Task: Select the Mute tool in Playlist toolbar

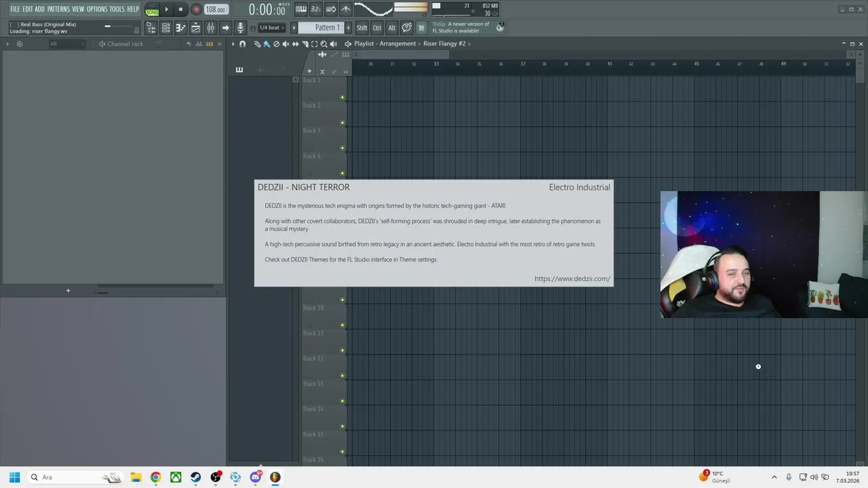Action: [285, 43]
